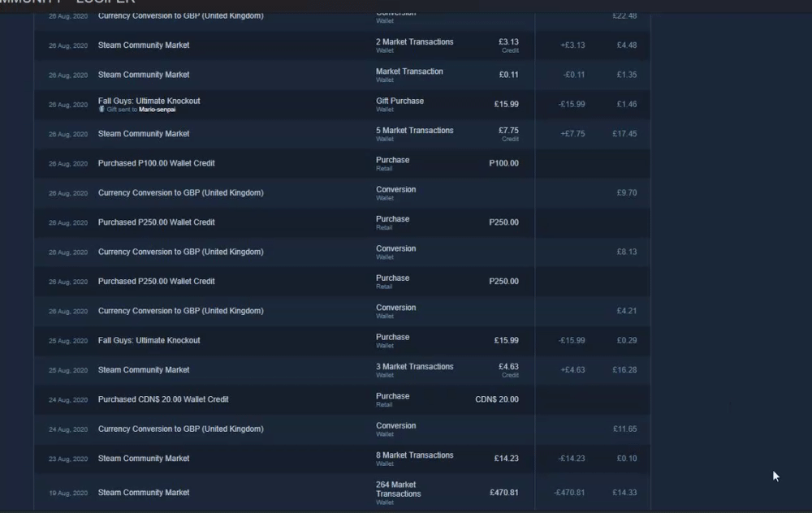Open the Mario-senpai profile link
This screenshot has width=812, height=513.
157,110
